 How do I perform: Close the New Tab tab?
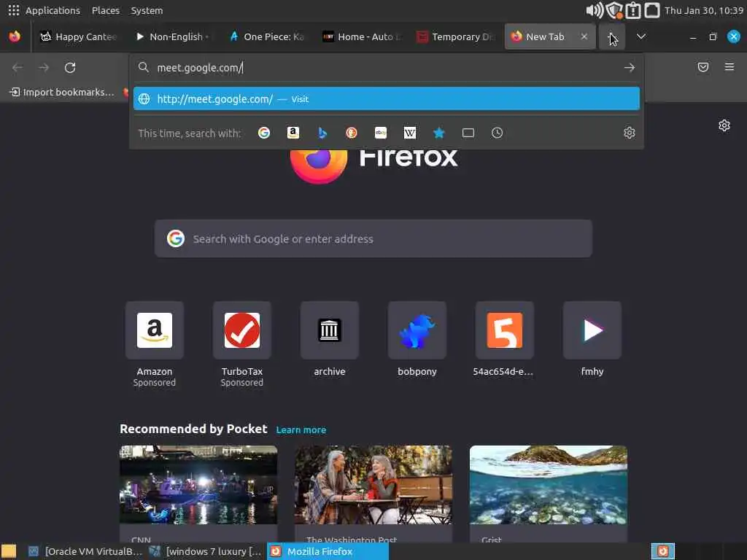(x=584, y=36)
